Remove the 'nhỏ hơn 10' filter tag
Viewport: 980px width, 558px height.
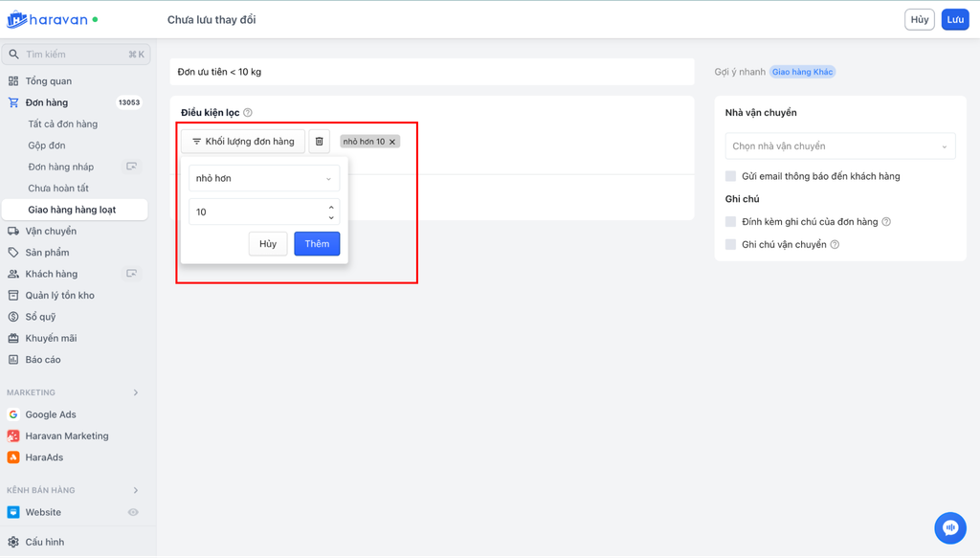(392, 142)
